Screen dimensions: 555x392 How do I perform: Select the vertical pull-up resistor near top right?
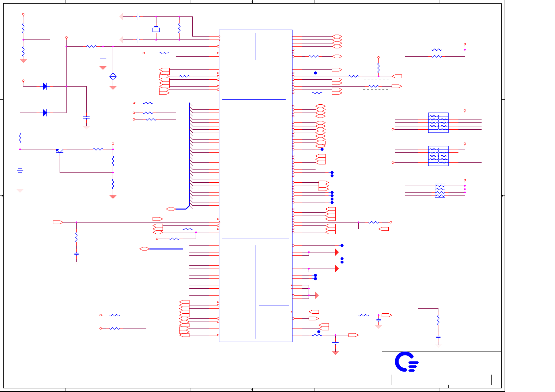(x=378, y=68)
